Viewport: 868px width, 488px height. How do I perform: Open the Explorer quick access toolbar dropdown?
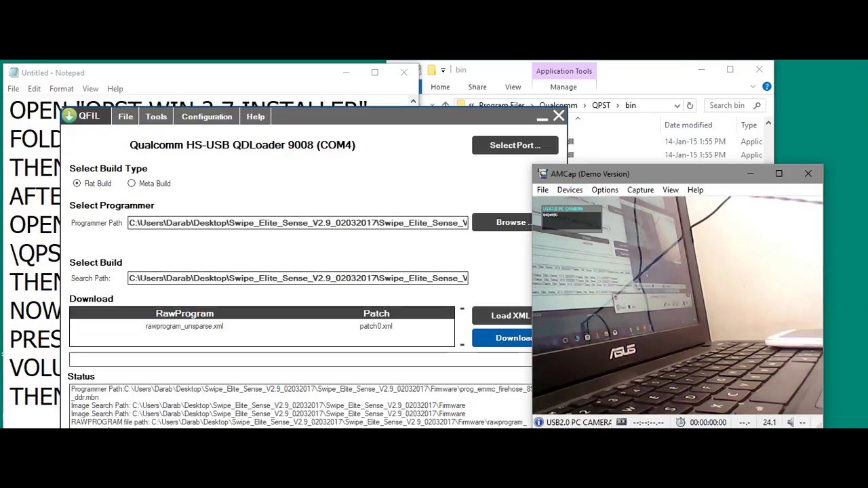pos(443,70)
